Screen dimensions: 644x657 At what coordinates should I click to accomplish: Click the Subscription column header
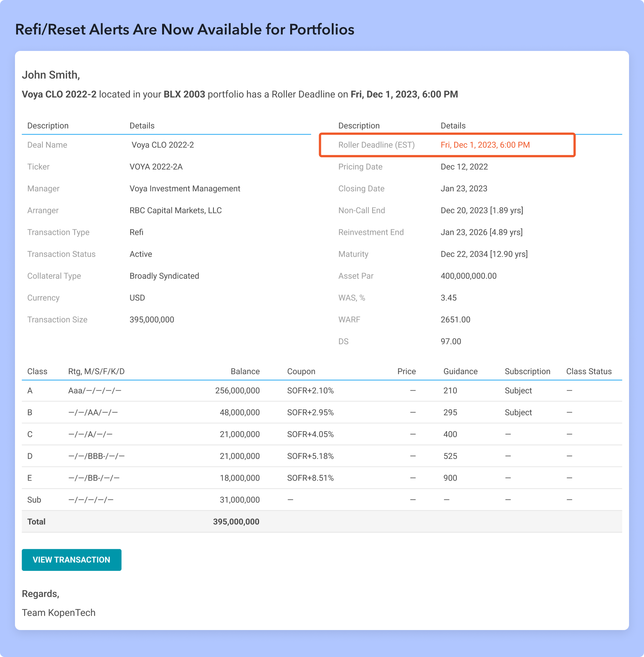(527, 371)
